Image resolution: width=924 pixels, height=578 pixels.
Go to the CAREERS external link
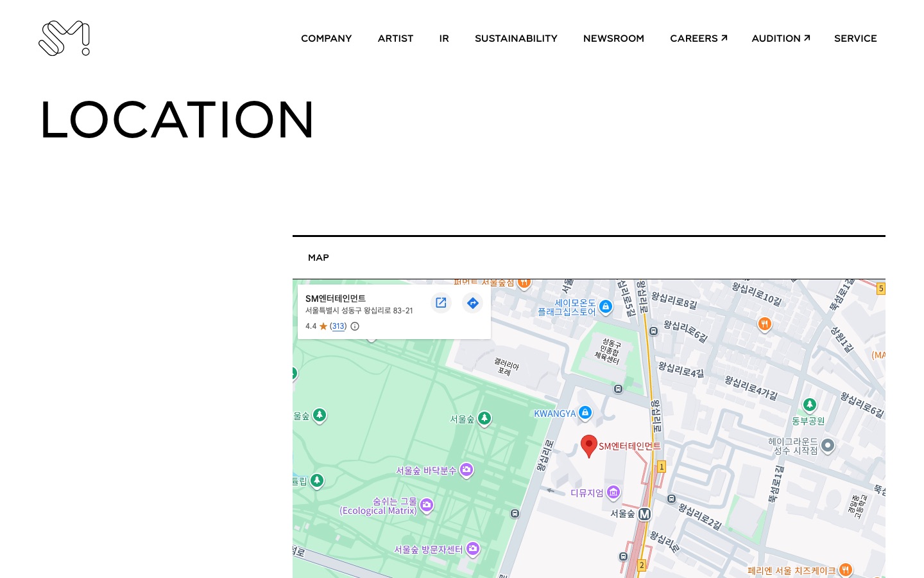(698, 39)
